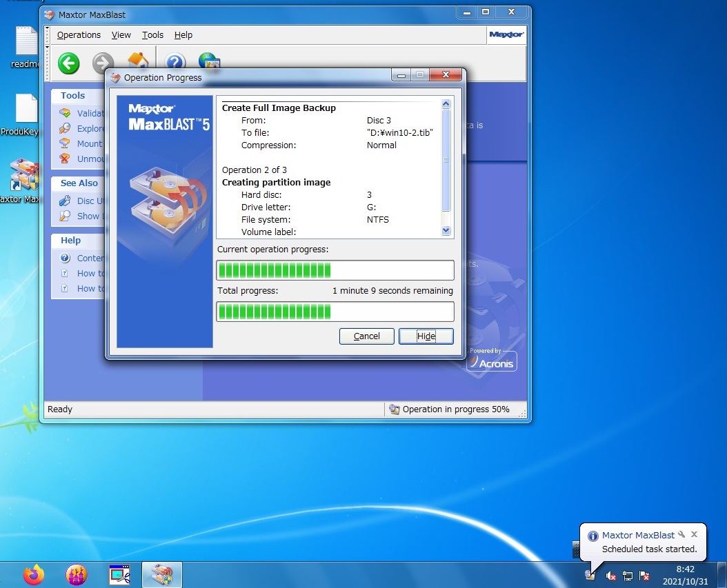Click the second How to document icon
Viewport: 727px width, 588px height.
tap(65, 289)
